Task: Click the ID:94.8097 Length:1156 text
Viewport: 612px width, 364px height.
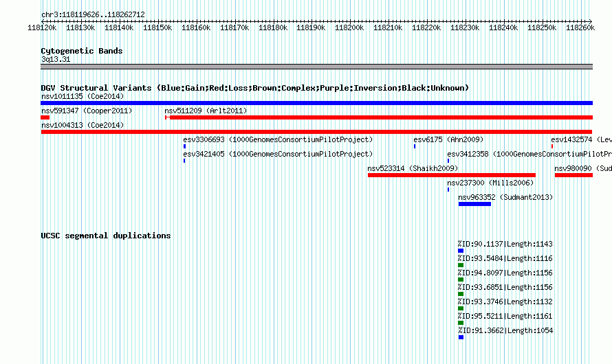Action: 505,273
